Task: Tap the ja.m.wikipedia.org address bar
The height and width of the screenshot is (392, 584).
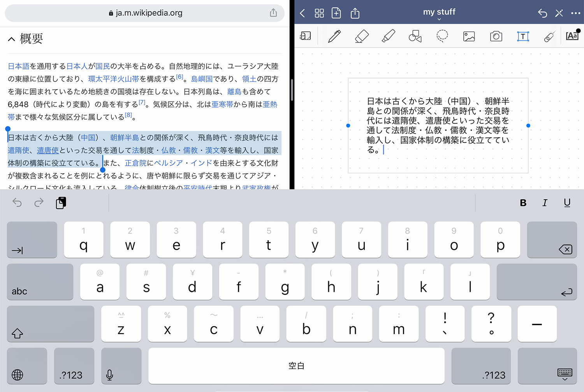Action: click(x=144, y=13)
